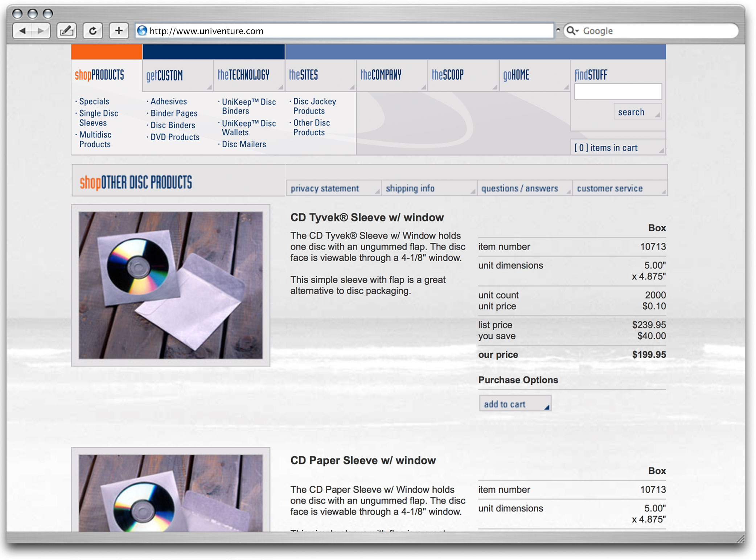Open the privacy statement tab
756x560 pixels.
pyautogui.click(x=333, y=188)
